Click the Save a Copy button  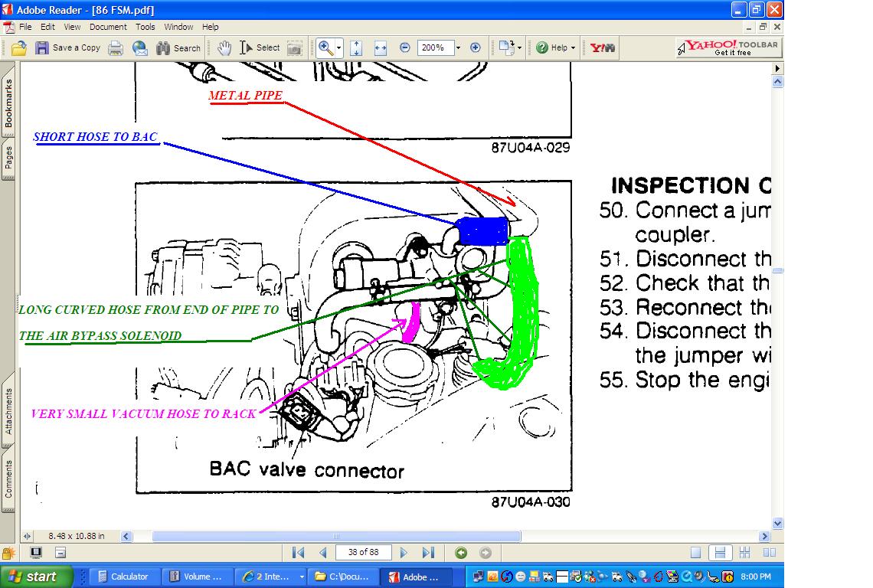coord(68,48)
